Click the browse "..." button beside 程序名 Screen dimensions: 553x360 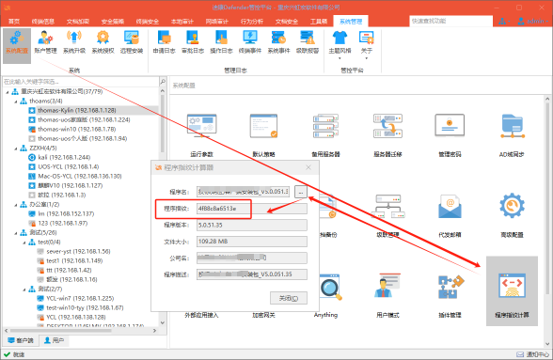pos(300,192)
